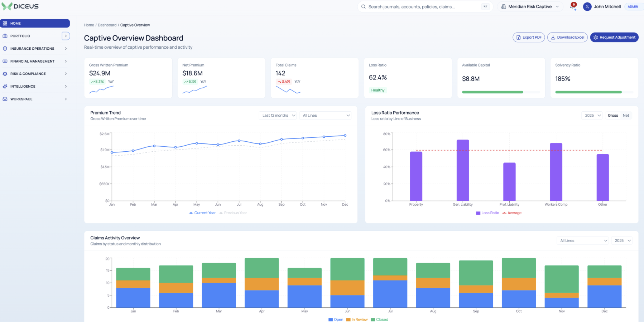The image size is (644, 322).
Task: Select the Gross loss ratio toggle
Action: tap(613, 116)
